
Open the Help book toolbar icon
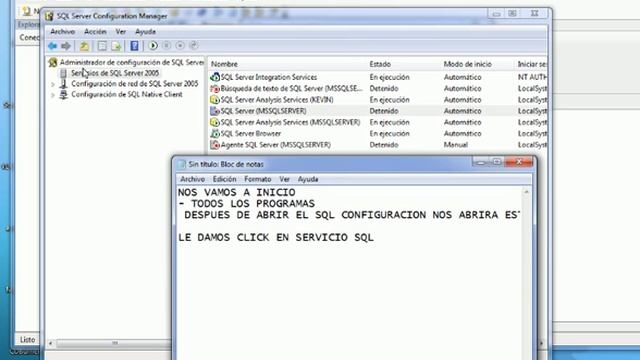point(134,46)
